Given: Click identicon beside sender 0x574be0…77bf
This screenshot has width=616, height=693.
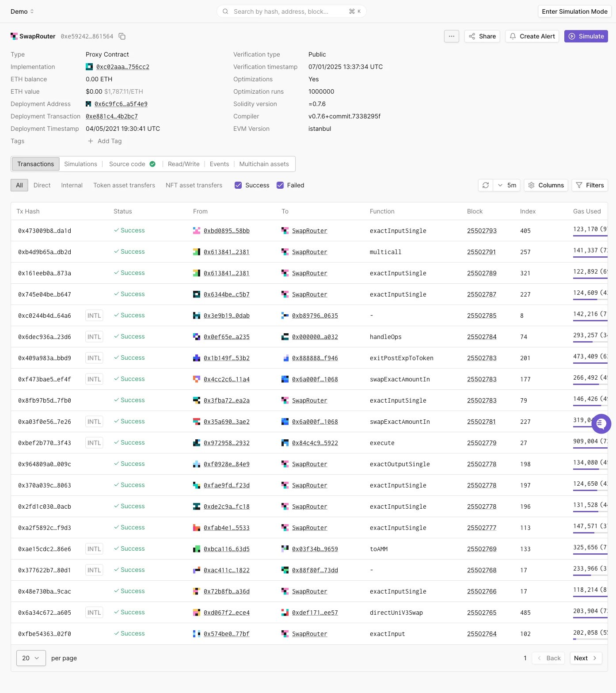Looking at the screenshot, I should tap(197, 634).
